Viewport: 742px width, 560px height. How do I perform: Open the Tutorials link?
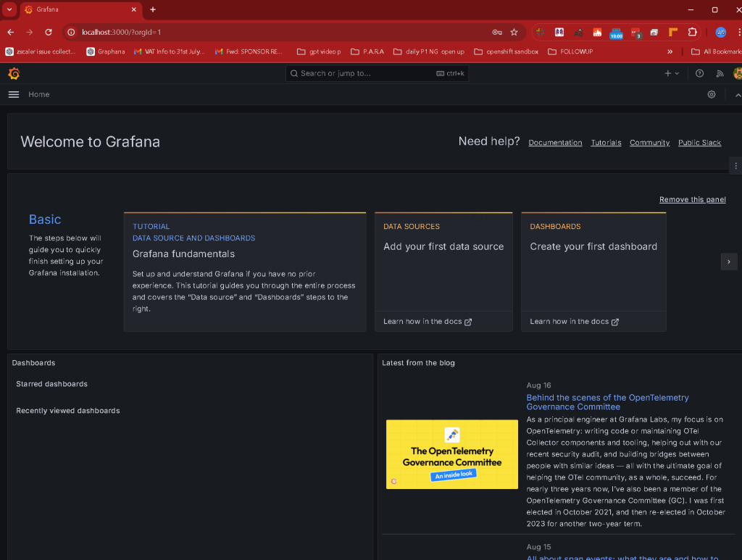tap(606, 143)
